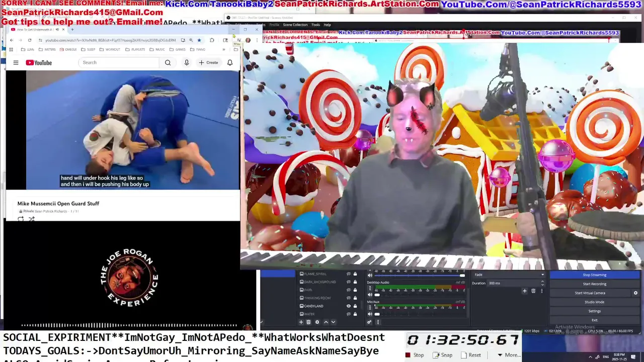Open YouTube notifications bell

pos(230,62)
